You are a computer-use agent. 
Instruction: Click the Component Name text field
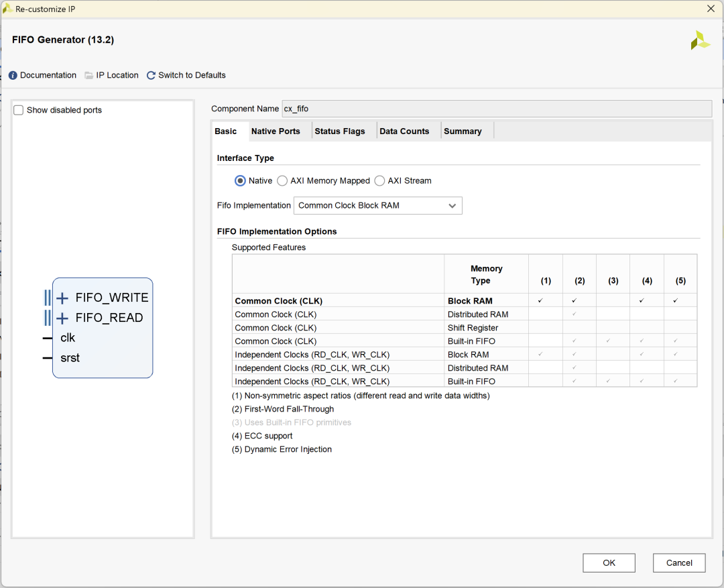point(496,109)
